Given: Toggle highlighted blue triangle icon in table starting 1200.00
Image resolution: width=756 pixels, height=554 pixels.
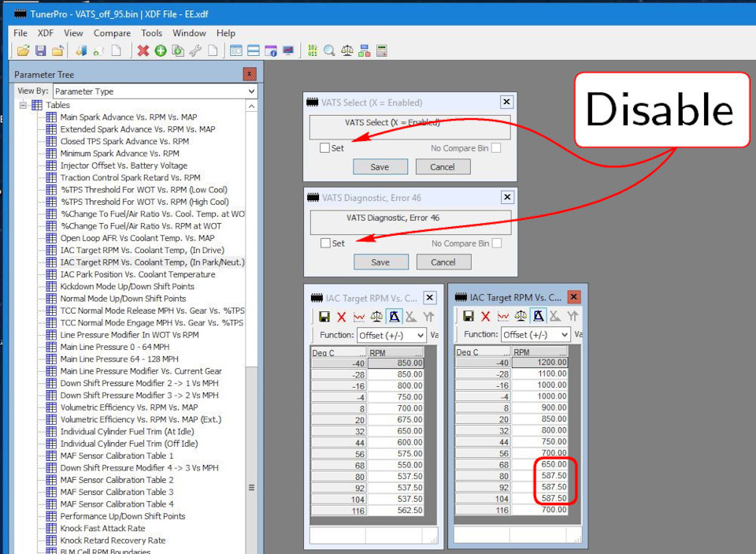Looking at the screenshot, I should tap(538, 316).
